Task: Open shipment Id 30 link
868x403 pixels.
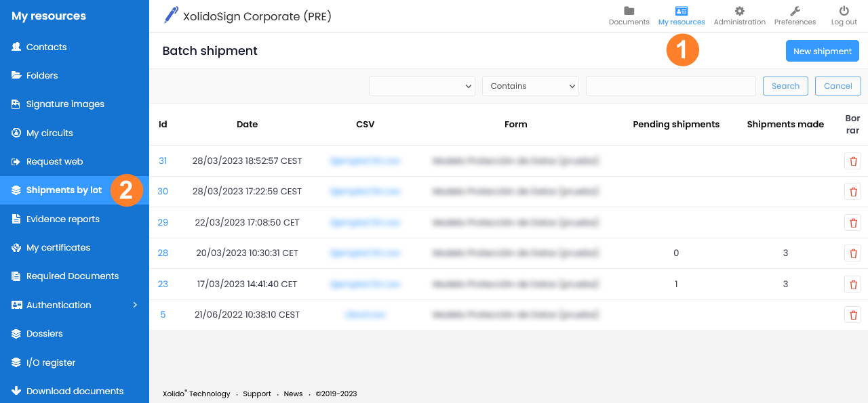Action: 163,191
